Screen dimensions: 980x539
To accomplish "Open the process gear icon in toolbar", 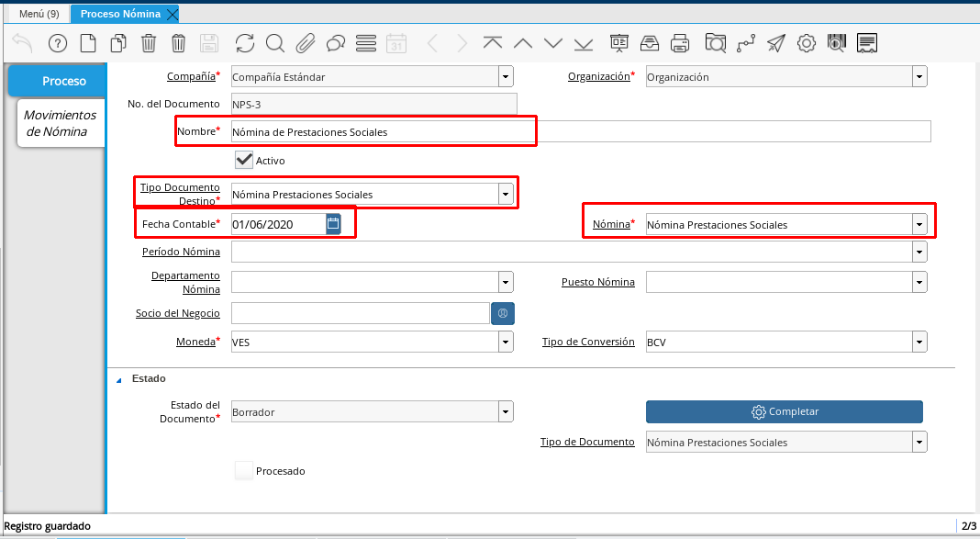I will 807,43.
